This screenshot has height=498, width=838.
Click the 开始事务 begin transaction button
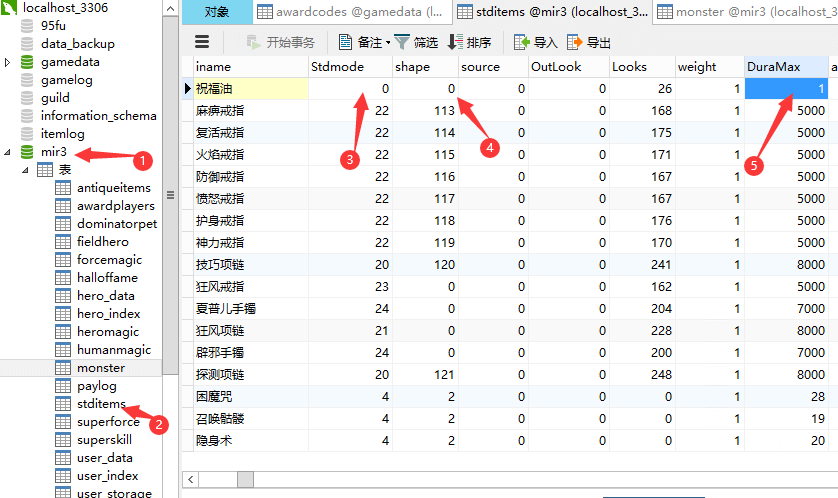(x=281, y=42)
